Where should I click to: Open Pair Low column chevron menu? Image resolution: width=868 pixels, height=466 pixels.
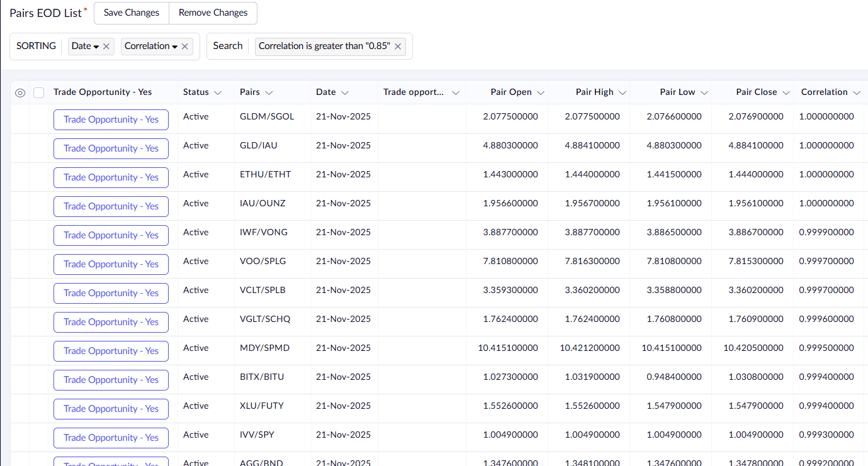(x=704, y=92)
